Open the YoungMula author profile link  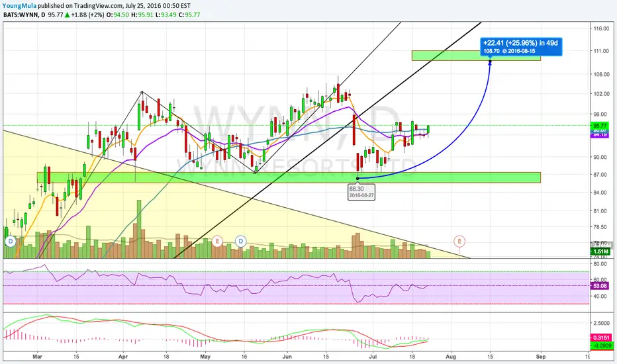[20, 5]
